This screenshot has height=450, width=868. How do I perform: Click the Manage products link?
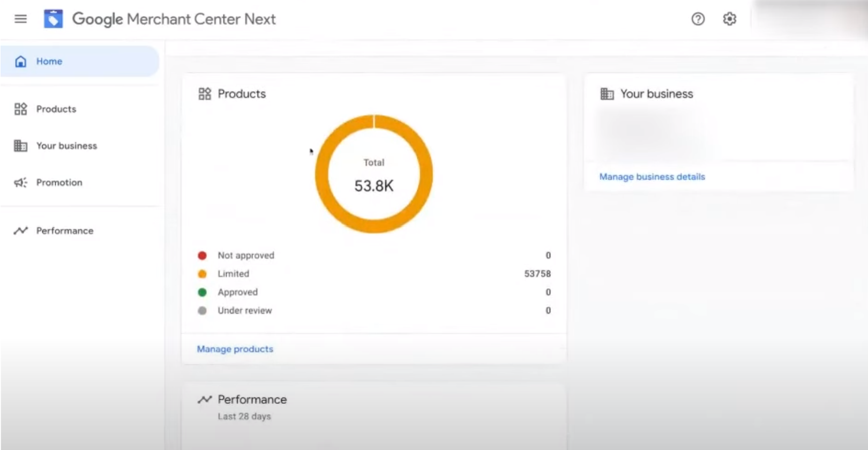235,349
